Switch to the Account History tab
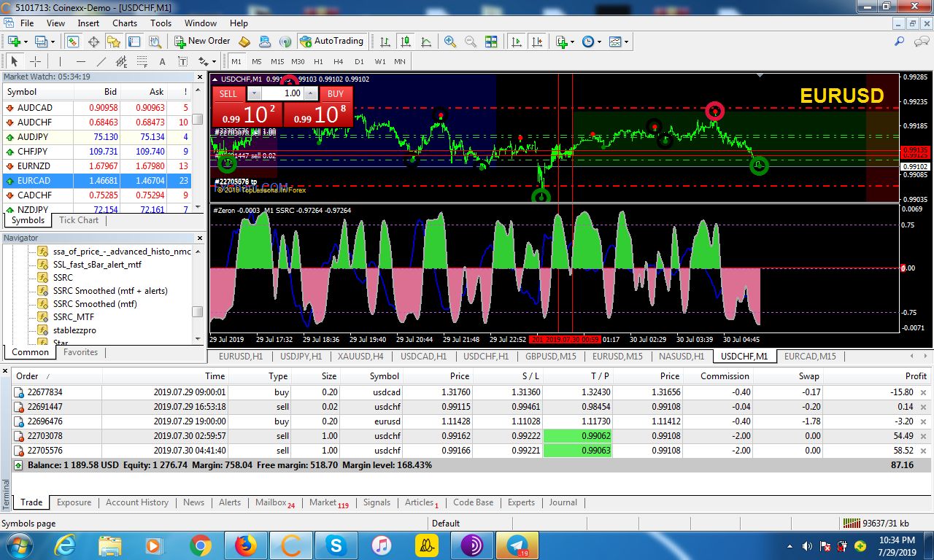 [x=136, y=502]
